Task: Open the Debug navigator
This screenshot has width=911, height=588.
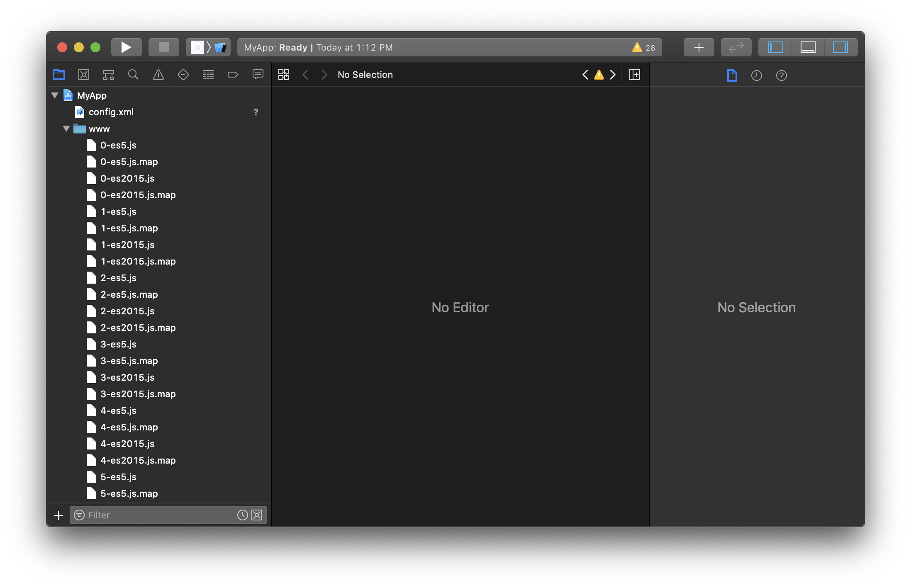Action: pyautogui.click(x=208, y=75)
